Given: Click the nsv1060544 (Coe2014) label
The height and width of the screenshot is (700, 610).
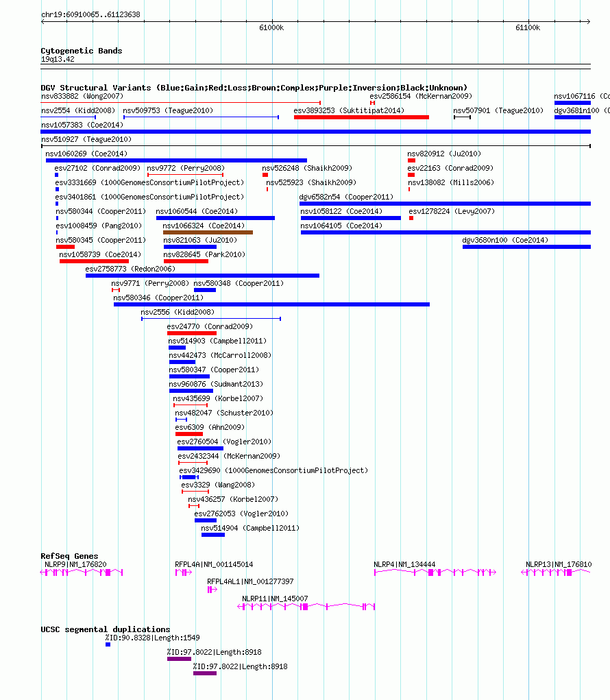Looking at the screenshot, I should (197, 211).
